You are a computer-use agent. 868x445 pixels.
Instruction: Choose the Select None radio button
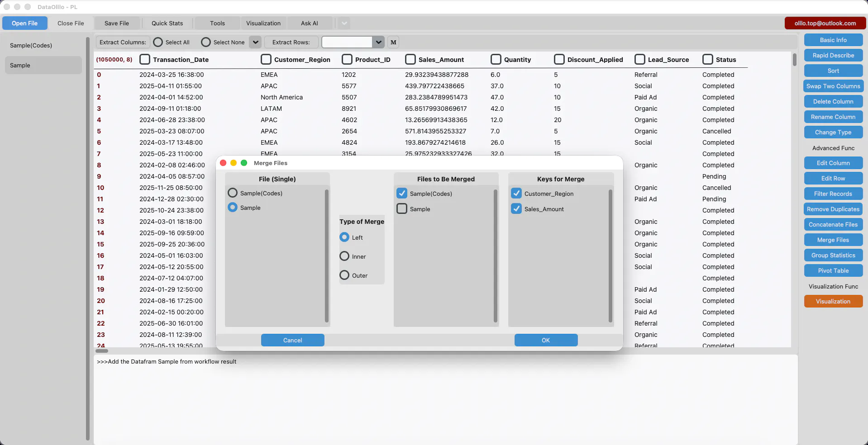tap(206, 42)
